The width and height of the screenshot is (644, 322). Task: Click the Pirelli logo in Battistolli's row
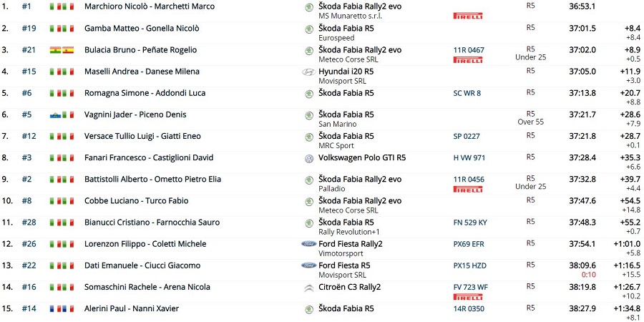click(468, 189)
